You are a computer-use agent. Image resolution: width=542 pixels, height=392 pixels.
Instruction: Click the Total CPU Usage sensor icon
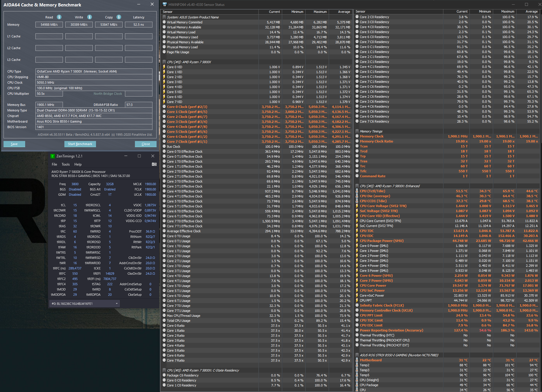point(164,321)
